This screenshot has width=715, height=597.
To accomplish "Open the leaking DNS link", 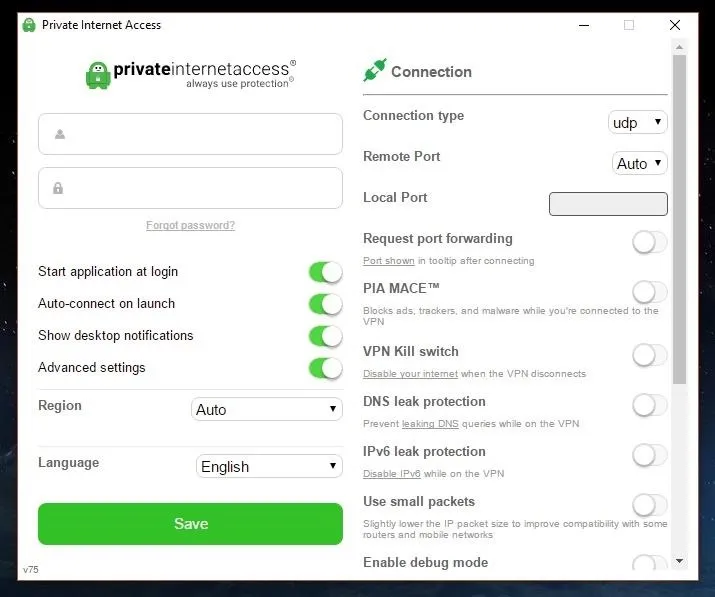I will click(430, 424).
